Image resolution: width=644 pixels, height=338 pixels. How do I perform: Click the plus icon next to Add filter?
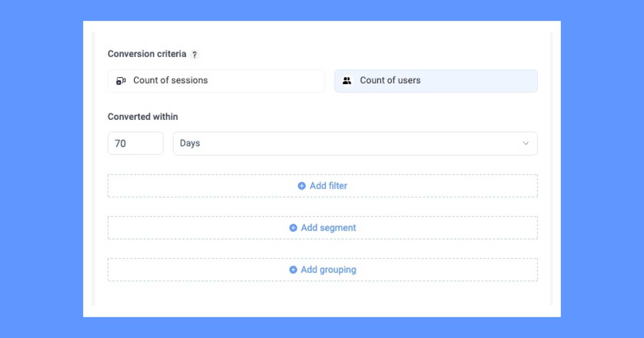click(301, 186)
